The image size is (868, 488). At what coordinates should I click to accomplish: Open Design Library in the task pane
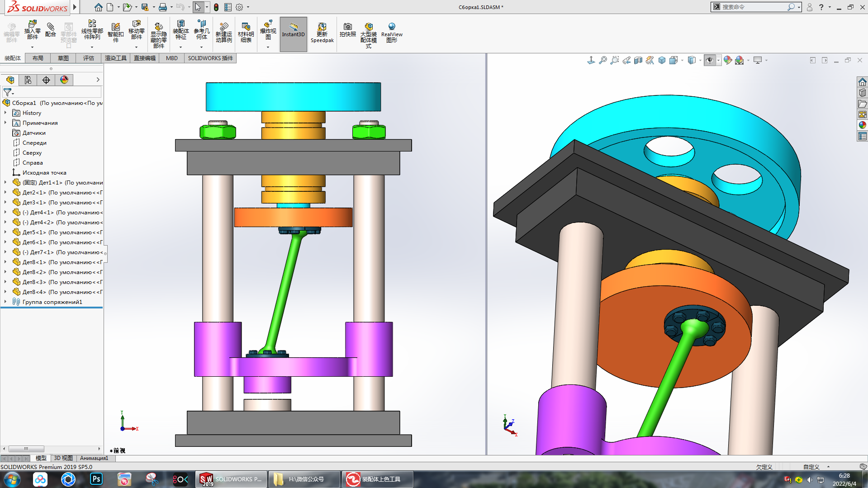pyautogui.click(x=863, y=93)
